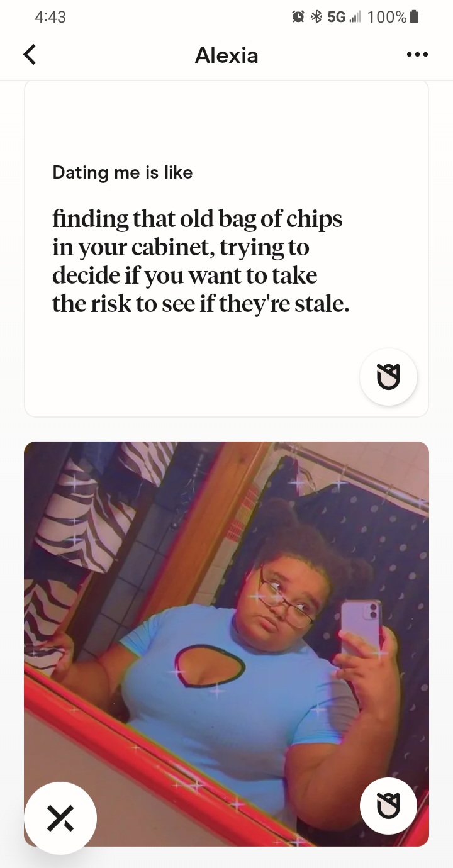This screenshot has height=868, width=453.
Task: Open the mirror selfie photo
Action: click(x=226, y=644)
